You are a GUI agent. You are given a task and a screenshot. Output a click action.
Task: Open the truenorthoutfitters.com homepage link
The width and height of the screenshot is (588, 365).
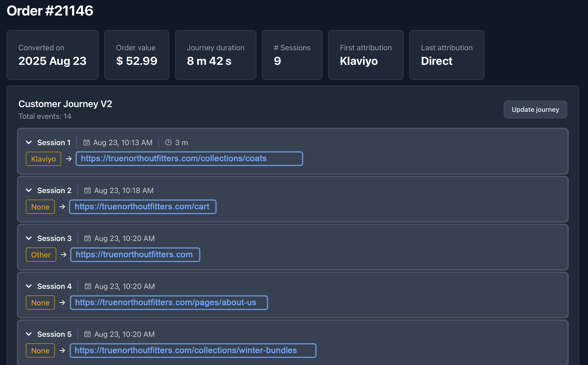(x=134, y=254)
